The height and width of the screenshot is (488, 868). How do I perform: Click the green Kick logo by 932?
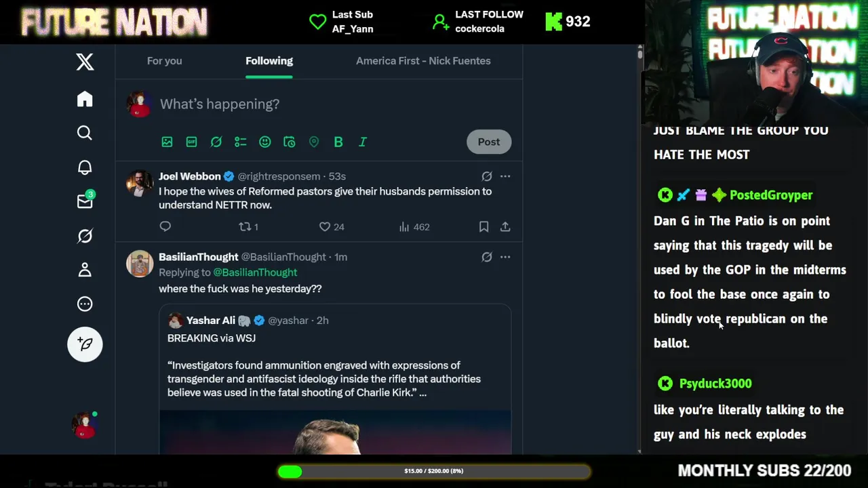[553, 22]
